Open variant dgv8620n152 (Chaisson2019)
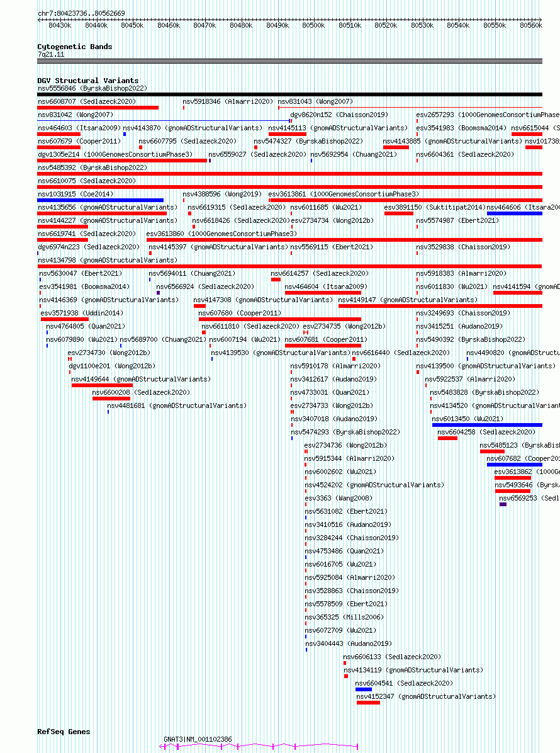The height and width of the screenshot is (753, 560). [339, 115]
